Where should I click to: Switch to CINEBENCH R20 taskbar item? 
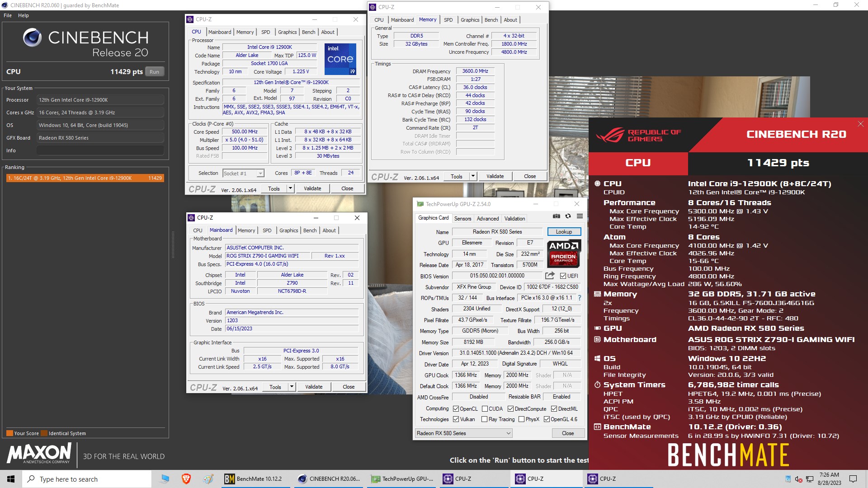tap(329, 479)
